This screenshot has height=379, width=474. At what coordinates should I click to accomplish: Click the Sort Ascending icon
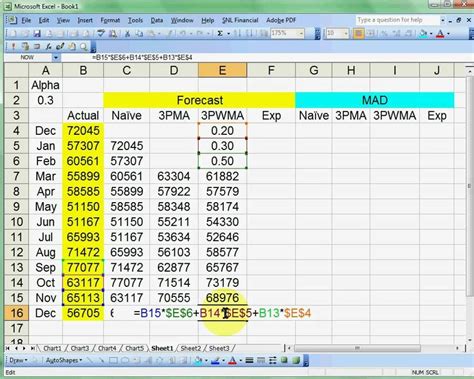coord(238,34)
